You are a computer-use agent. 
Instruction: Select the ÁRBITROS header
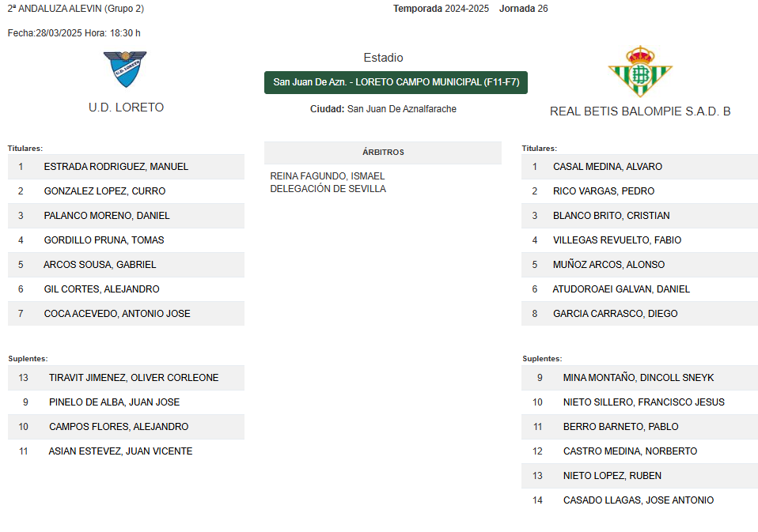pyautogui.click(x=383, y=153)
